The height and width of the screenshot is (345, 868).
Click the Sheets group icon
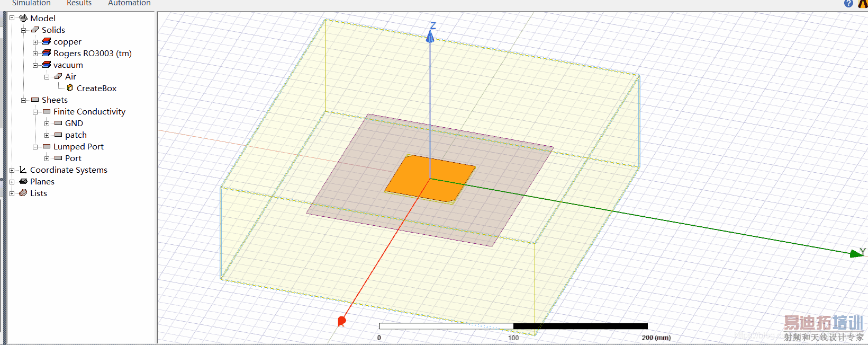coord(35,100)
